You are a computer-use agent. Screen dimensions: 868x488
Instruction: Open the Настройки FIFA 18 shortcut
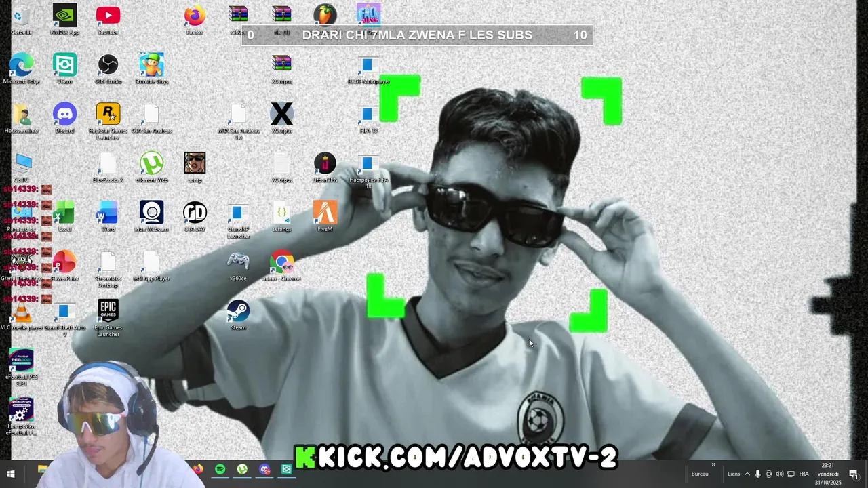(368, 172)
